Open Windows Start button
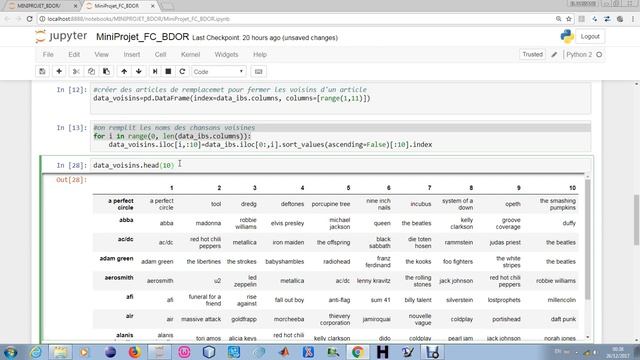The width and height of the screenshot is (640, 360). 10,352
